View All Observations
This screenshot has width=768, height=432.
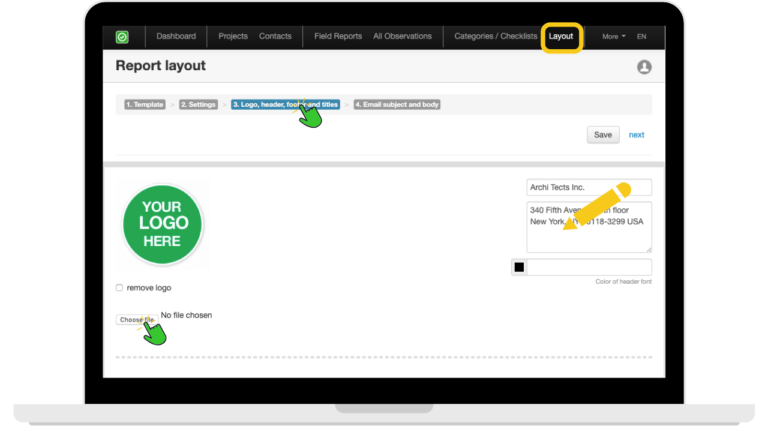pos(402,36)
